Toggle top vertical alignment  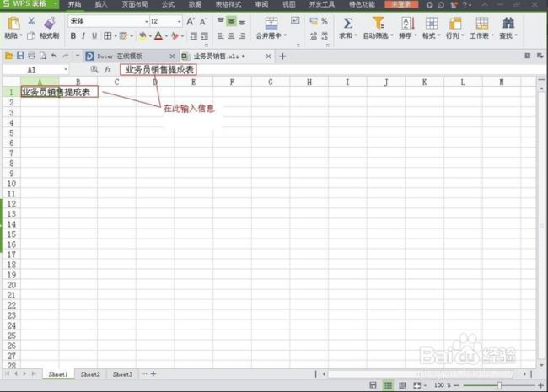[x=221, y=21]
